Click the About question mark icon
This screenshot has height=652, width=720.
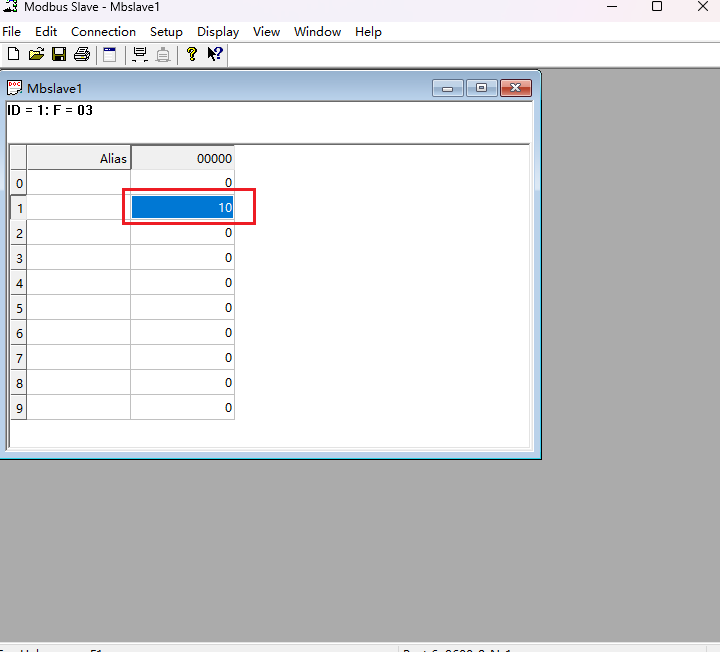(192, 54)
